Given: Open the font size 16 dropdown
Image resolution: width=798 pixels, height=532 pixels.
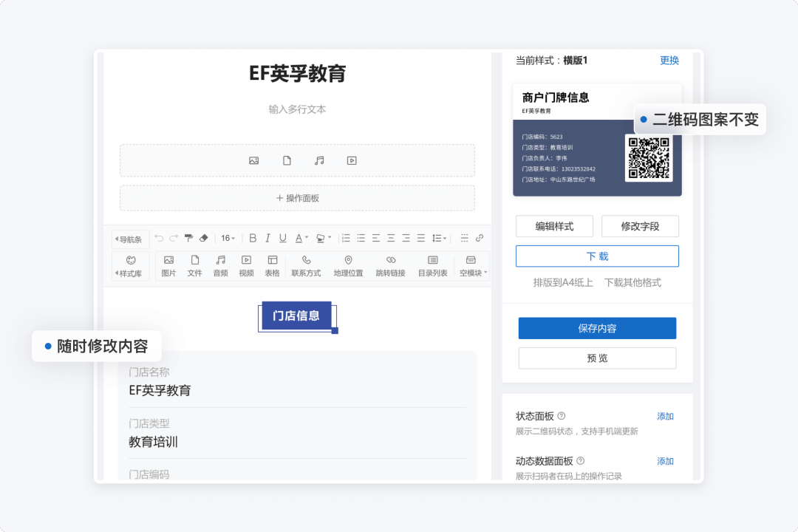Looking at the screenshot, I should click(x=228, y=238).
